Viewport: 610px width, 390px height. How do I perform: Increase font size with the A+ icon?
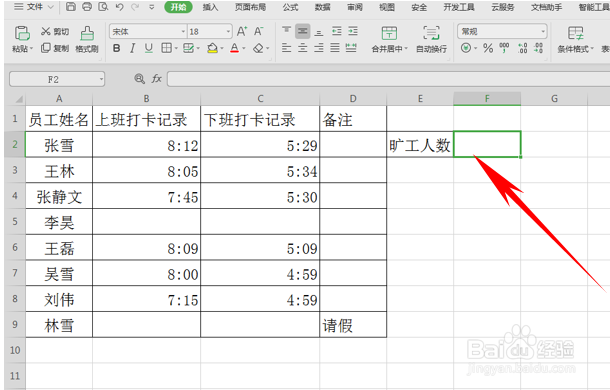pos(242,31)
